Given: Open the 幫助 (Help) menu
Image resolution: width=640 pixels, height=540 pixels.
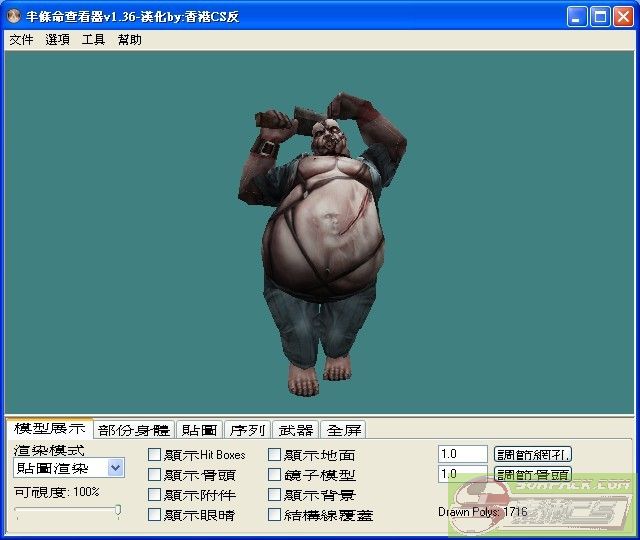Looking at the screenshot, I should tap(129, 40).
